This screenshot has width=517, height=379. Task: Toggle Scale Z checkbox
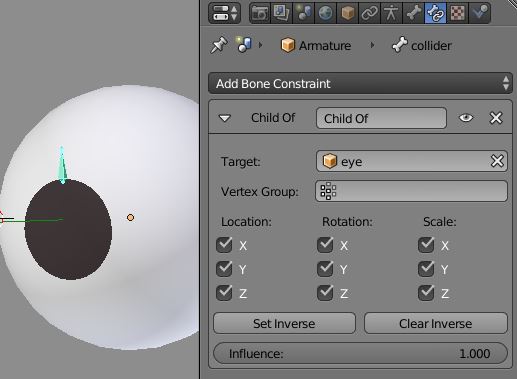click(x=426, y=293)
